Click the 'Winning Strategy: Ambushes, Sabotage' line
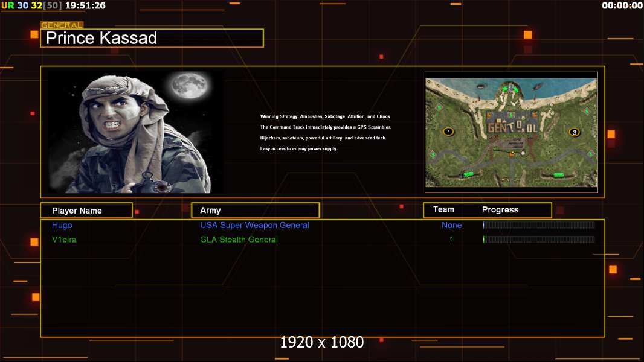Image resolution: width=644 pixels, height=362 pixels. [x=325, y=116]
